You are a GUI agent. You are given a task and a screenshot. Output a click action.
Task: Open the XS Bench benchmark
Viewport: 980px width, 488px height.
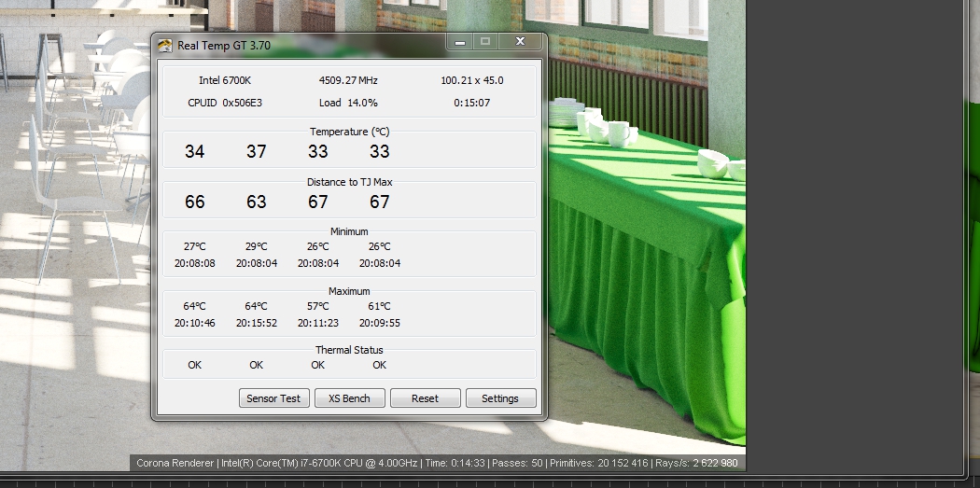[349, 398]
